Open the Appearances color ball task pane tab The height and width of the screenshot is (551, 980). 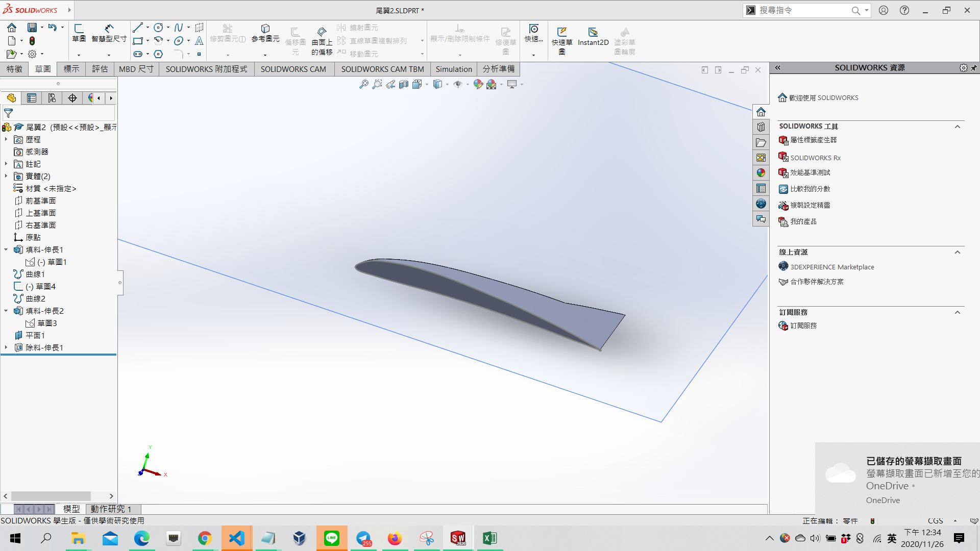click(x=761, y=173)
